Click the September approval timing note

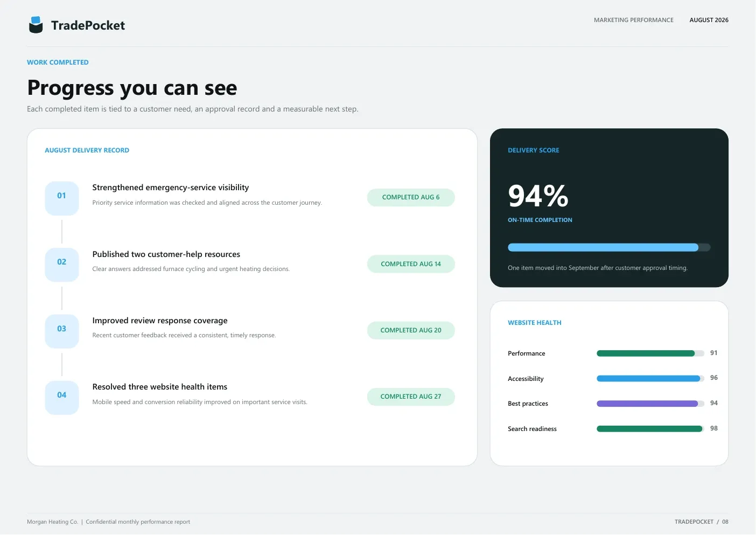[598, 268]
